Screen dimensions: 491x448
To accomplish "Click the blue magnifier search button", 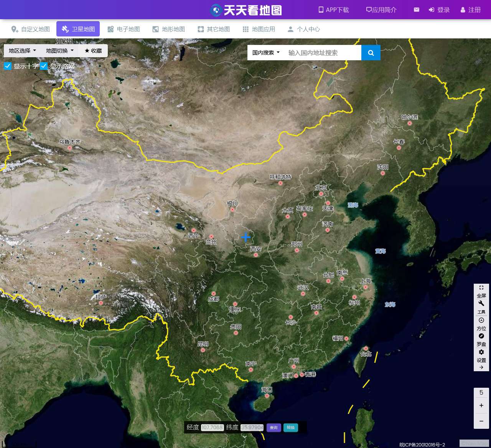I will tap(371, 53).
